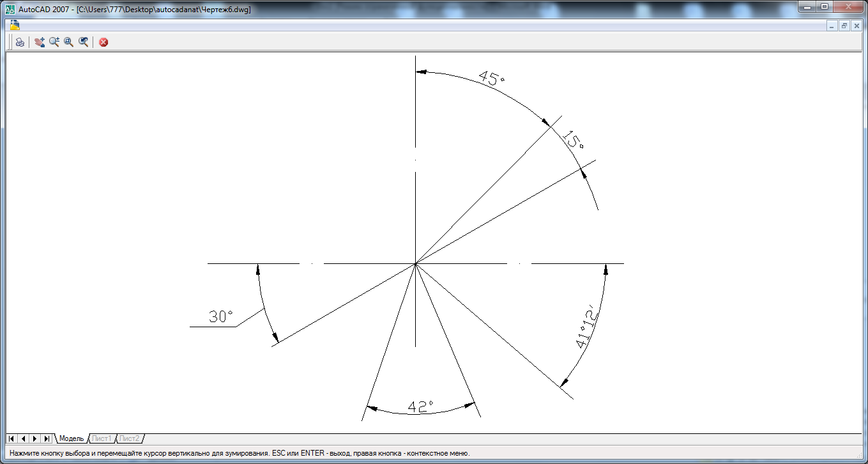Activate the realtime Zoom magnifier tool

(x=54, y=42)
